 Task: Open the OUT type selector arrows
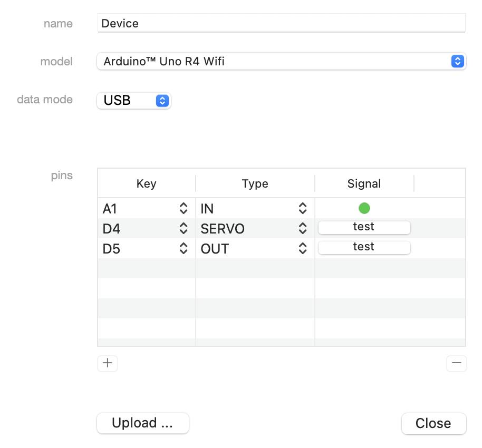click(x=303, y=248)
